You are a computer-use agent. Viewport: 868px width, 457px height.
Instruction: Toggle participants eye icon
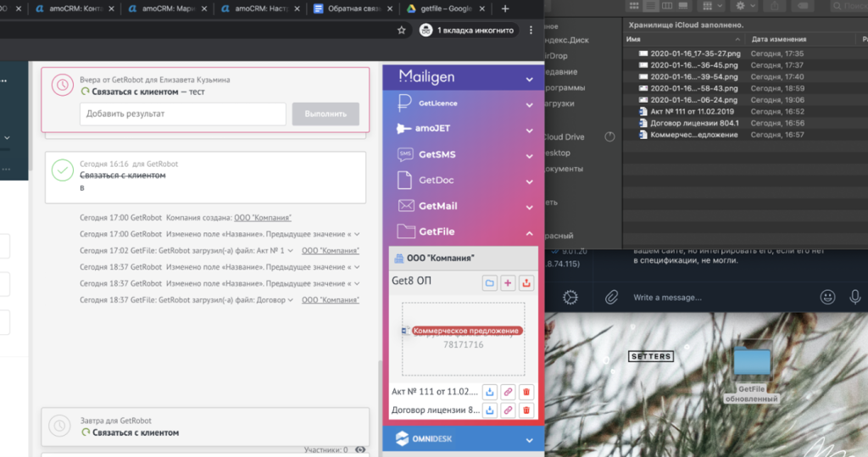pyautogui.click(x=360, y=450)
